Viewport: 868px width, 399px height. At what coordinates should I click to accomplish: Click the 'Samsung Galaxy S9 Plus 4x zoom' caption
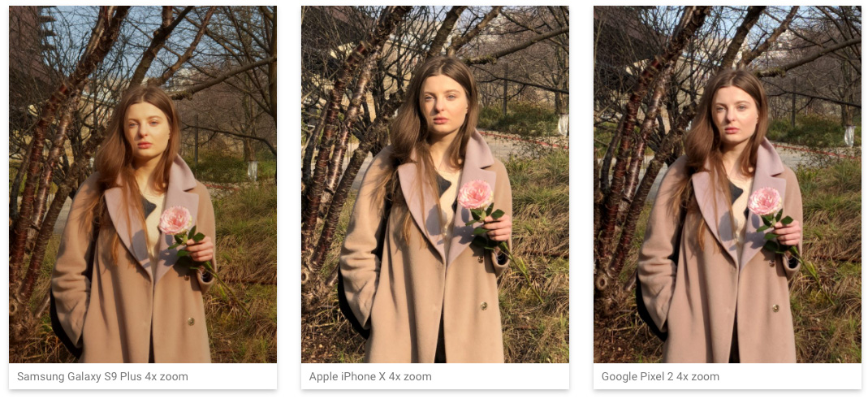pyautogui.click(x=102, y=377)
